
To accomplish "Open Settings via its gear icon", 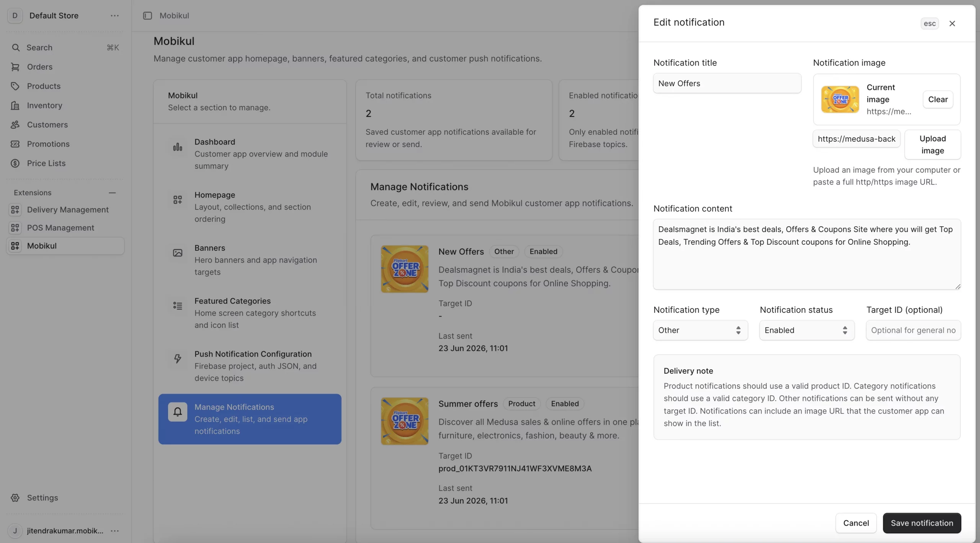I will (x=15, y=497).
